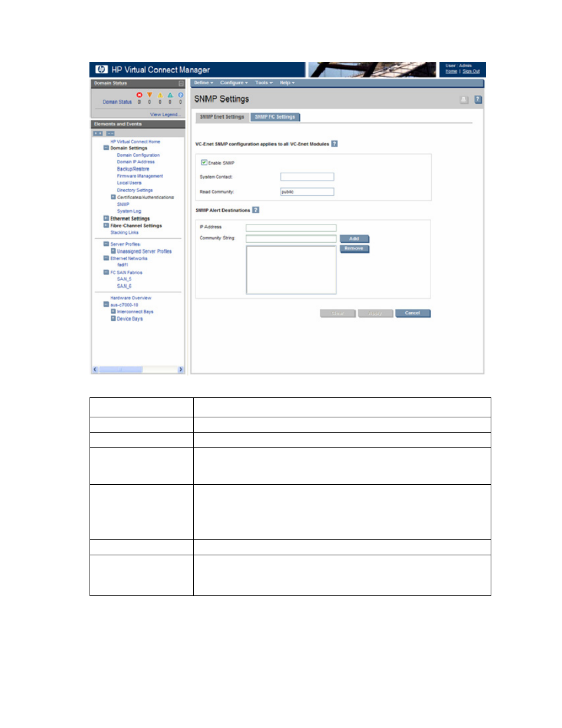Open Domain Configuration in tree
562x728 pixels.
pos(138,155)
